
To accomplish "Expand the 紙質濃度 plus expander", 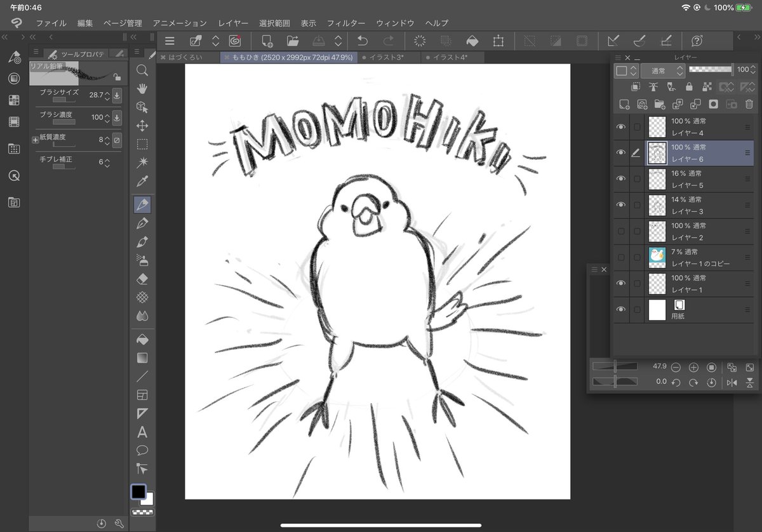I will [35, 140].
